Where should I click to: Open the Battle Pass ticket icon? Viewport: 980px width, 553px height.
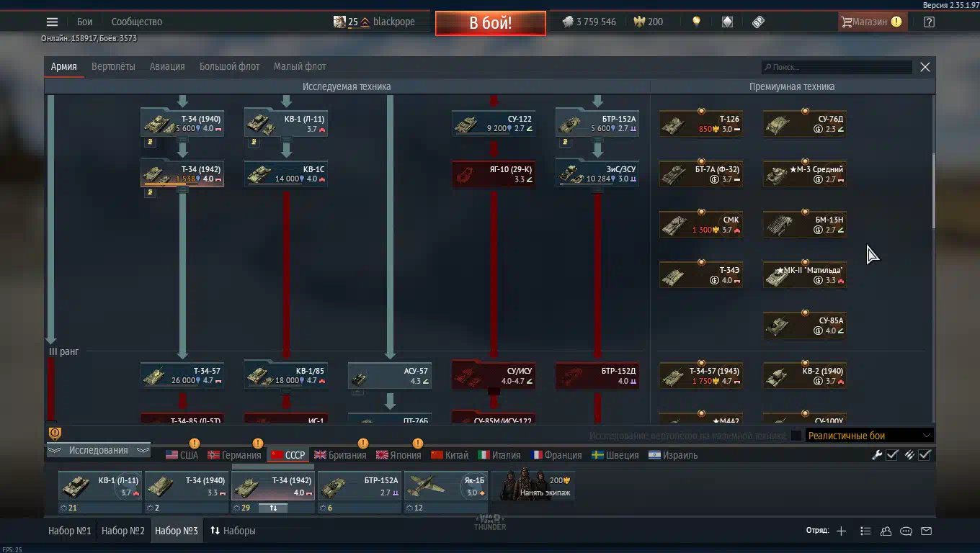pos(758,22)
